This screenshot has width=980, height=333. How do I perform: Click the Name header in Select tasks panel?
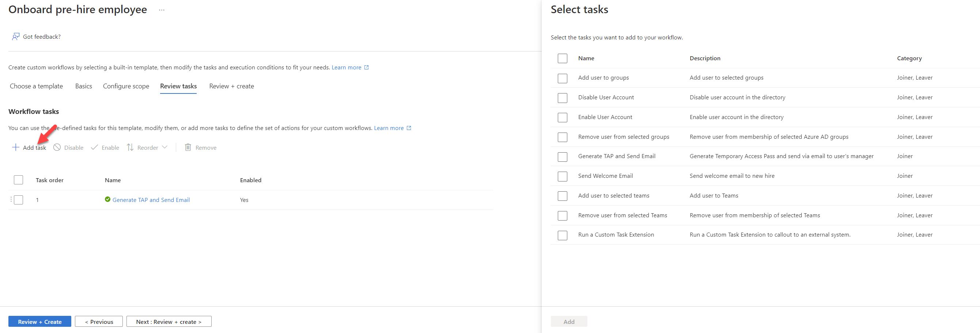(586, 58)
